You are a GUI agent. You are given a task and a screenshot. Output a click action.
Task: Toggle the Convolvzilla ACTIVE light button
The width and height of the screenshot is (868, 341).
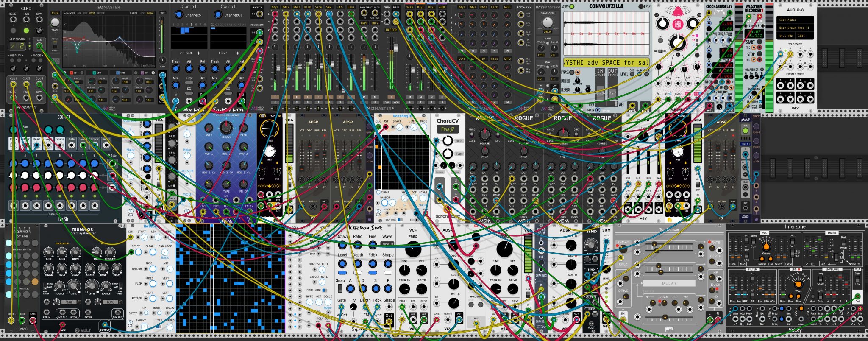click(x=572, y=7)
